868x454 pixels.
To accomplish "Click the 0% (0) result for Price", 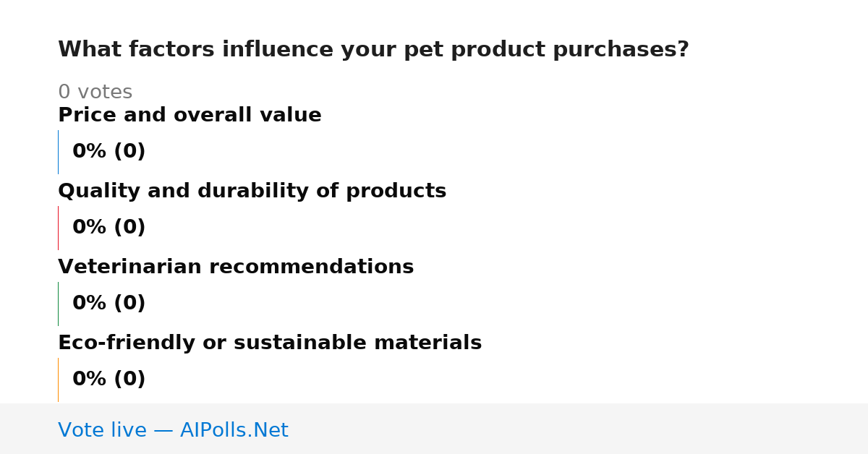I will [109, 152].
